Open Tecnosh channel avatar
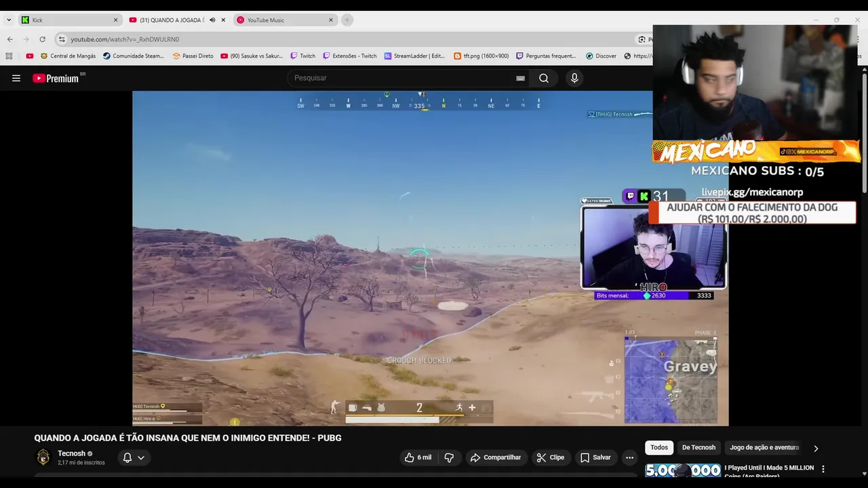The width and height of the screenshot is (868, 488). click(43, 457)
